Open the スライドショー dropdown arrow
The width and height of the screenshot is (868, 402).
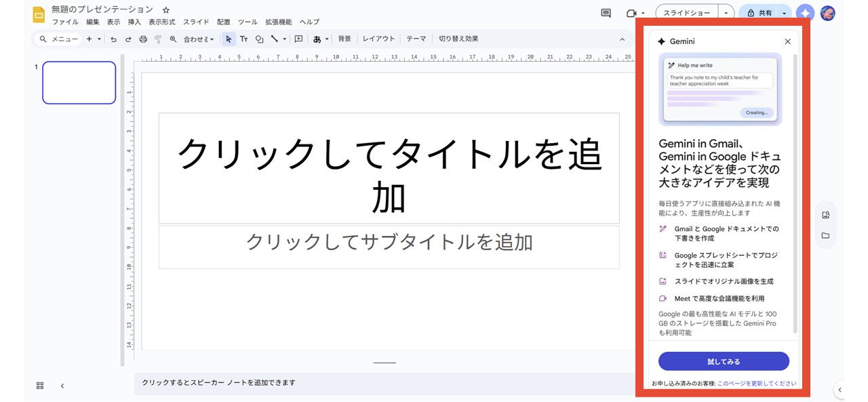(x=726, y=12)
